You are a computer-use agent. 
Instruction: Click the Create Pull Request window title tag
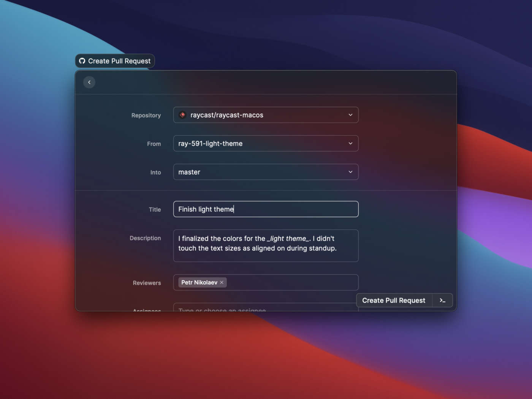click(x=115, y=61)
